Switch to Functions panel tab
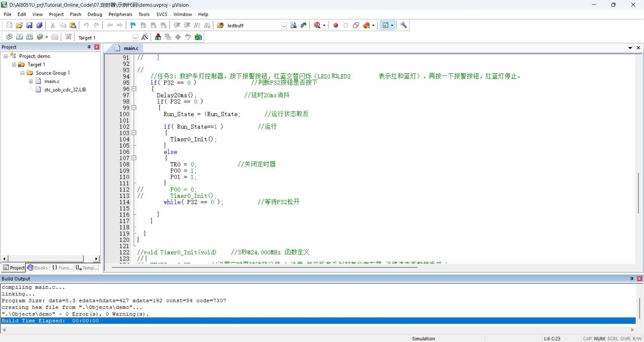The height and width of the screenshot is (342, 644). [x=62, y=268]
